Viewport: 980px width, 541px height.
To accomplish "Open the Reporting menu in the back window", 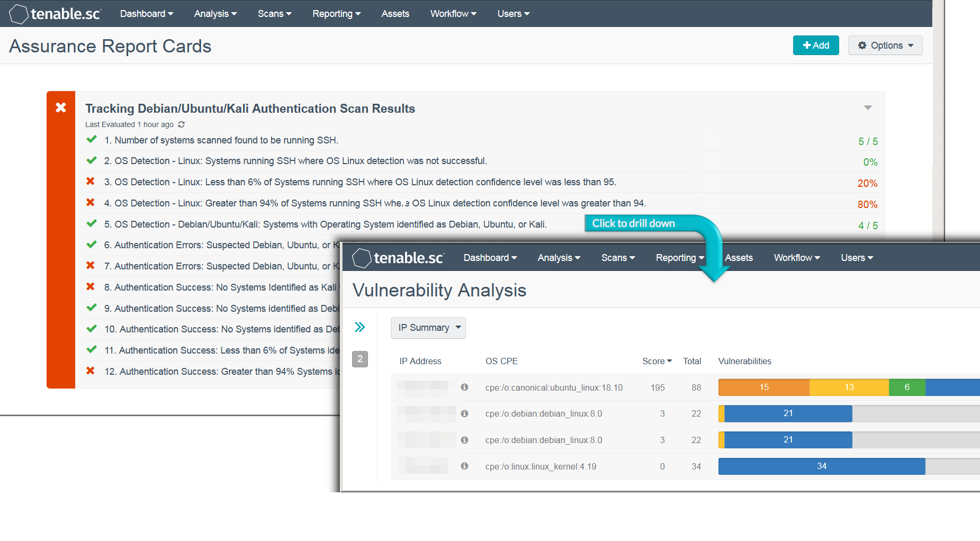I will [337, 14].
